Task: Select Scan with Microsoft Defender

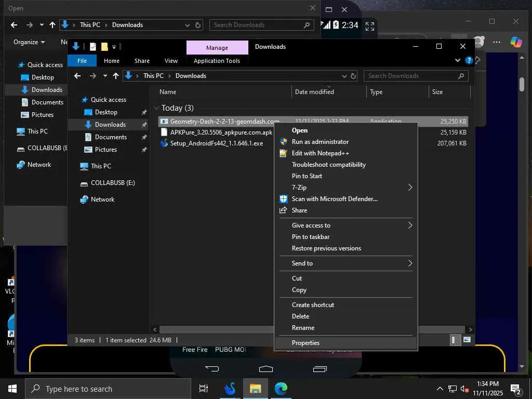Action: 335,199
